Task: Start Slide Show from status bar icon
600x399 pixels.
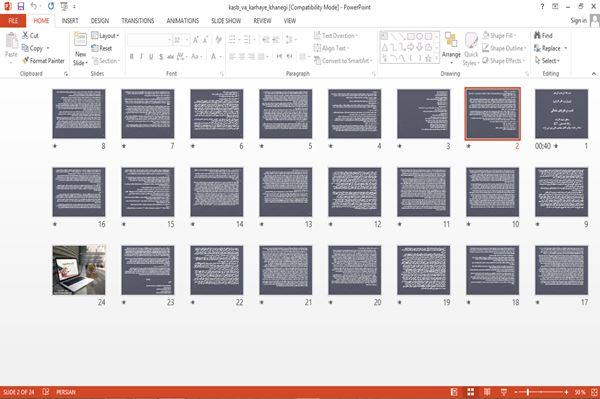Action: tap(504, 392)
